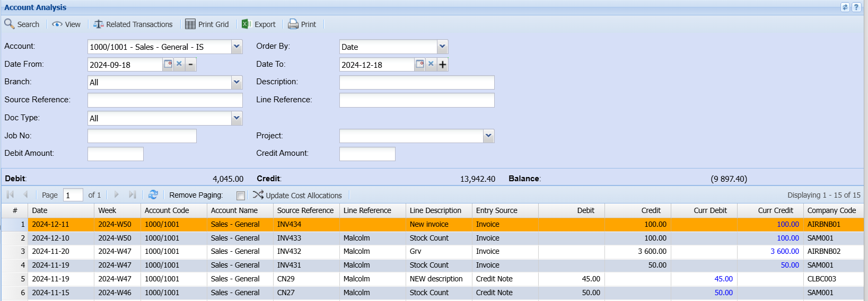Click the Print Grid icon

(x=190, y=24)
